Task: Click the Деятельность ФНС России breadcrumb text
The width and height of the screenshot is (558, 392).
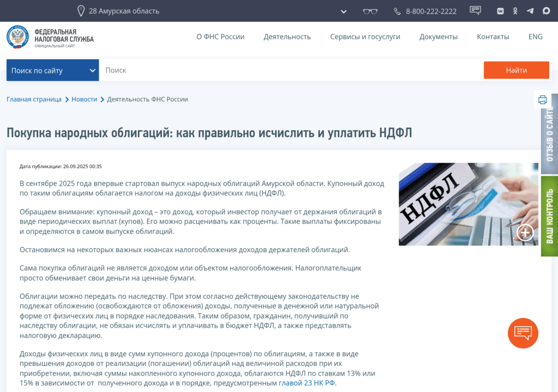Action: tap(147, 99)
